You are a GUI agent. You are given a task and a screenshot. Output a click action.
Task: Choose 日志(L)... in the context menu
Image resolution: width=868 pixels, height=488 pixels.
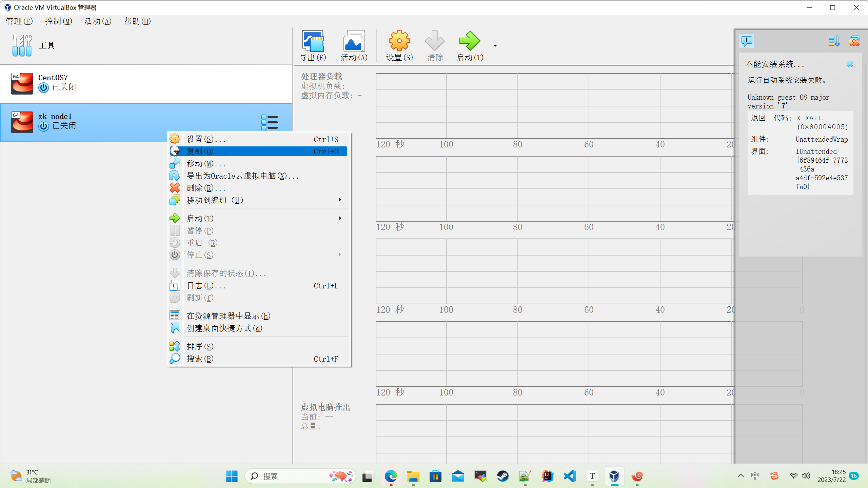click(258, 285)
